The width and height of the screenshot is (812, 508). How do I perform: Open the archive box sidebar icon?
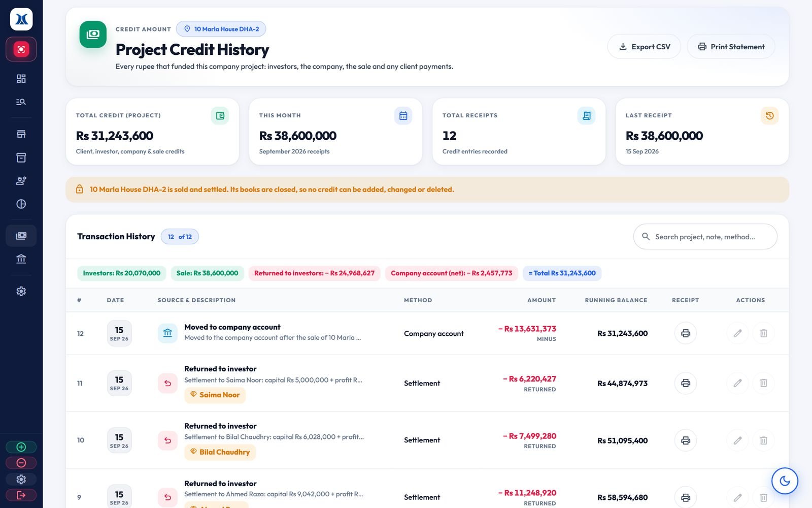click(21, 157)
